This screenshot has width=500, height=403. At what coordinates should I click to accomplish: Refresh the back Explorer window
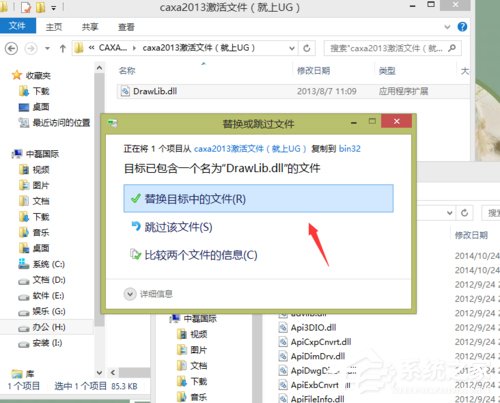pos(464,213)
